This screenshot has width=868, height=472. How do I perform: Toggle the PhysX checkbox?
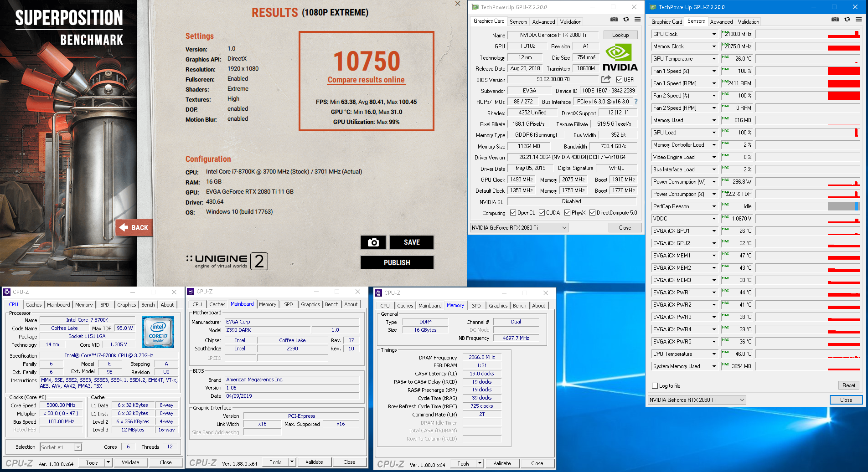click(x=567, y=213)
